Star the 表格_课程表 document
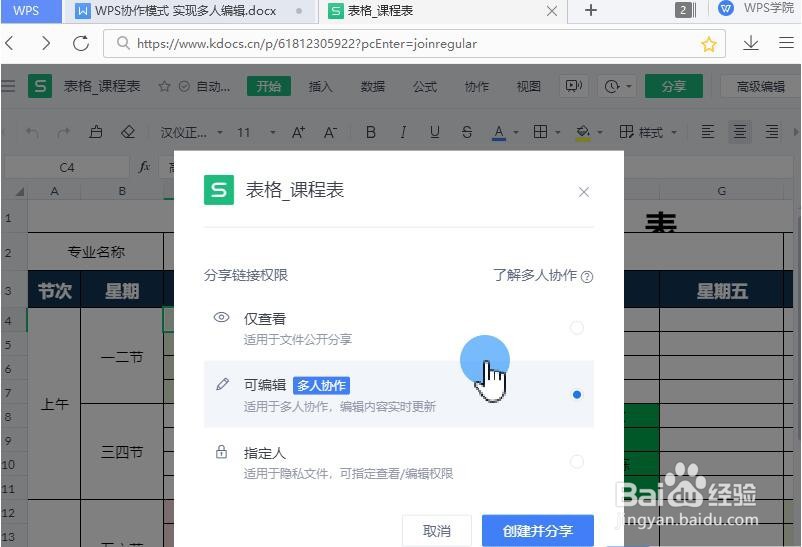This screenshot has height=547, width=802. [164, 86]
